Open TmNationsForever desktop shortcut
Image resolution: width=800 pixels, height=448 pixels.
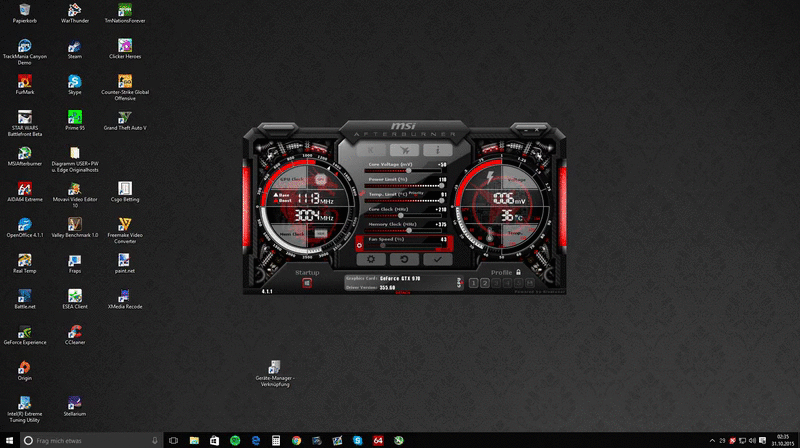click(x=125, y=13)
